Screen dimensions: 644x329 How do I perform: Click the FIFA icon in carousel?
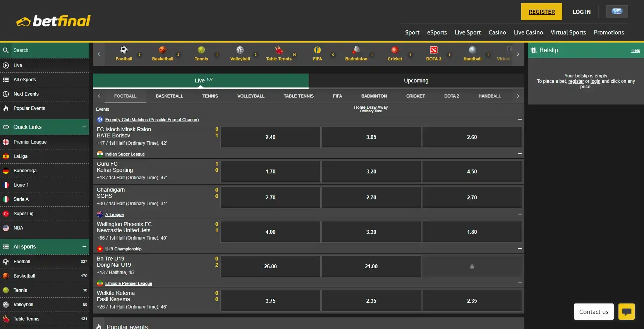pos(318,50)
